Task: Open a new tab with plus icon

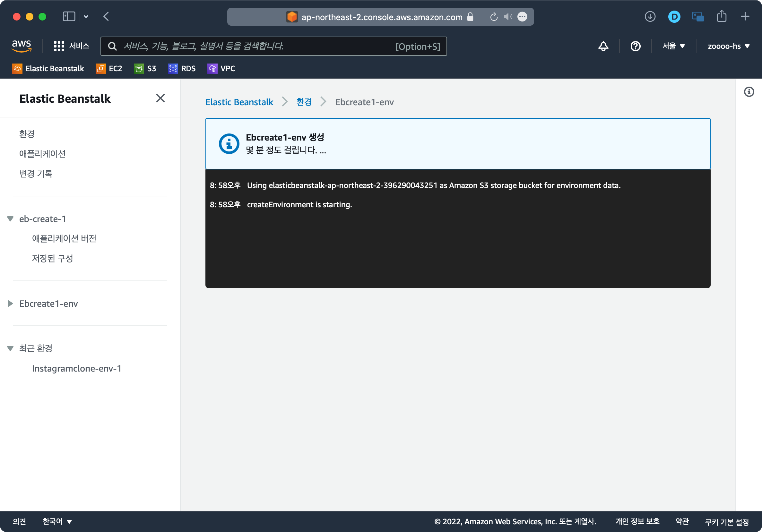Action: point(745,16)
